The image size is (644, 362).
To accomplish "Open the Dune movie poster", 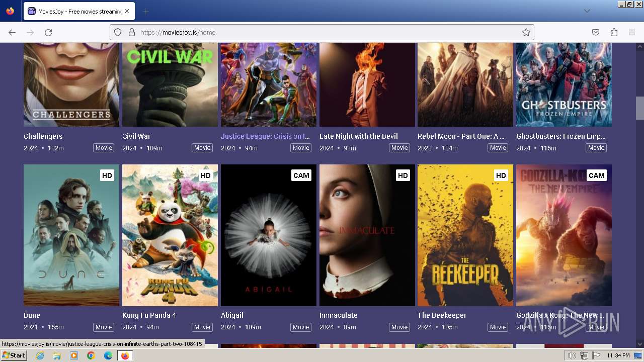I will click(71, 235).
